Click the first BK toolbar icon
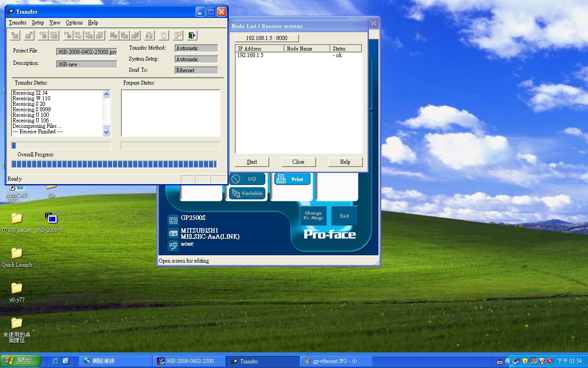The height and width of the screenshot is (368, 588). pos(68,35)
